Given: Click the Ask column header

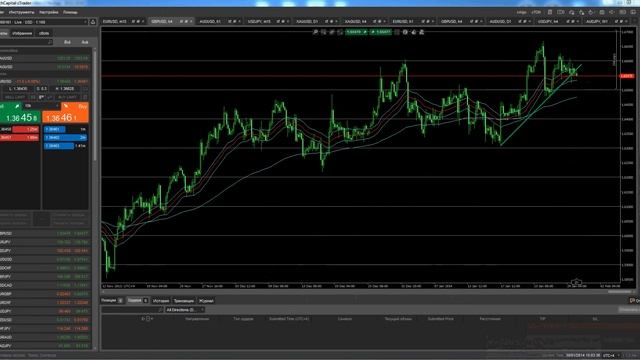Looking at the screenshot, I should (x=85, y=42).
